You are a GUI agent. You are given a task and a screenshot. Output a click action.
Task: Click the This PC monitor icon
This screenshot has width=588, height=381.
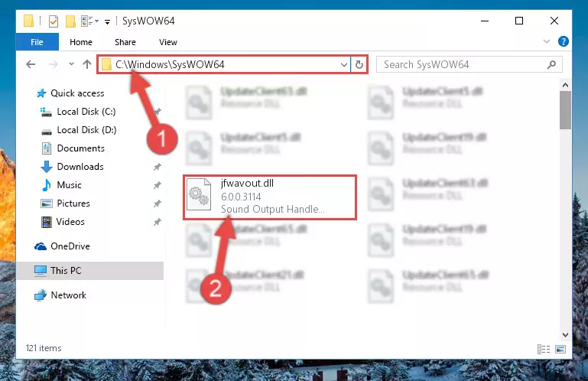tap(41, 271)
